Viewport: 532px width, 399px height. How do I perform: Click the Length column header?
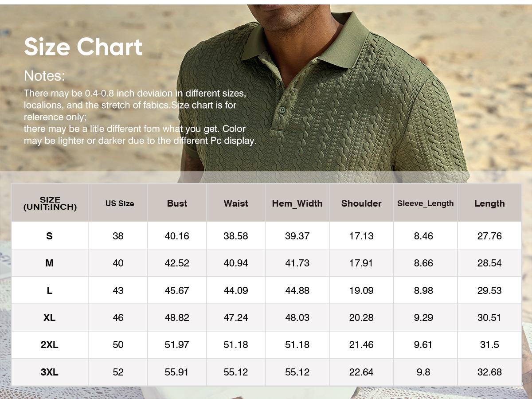click(x=489, y=203)
